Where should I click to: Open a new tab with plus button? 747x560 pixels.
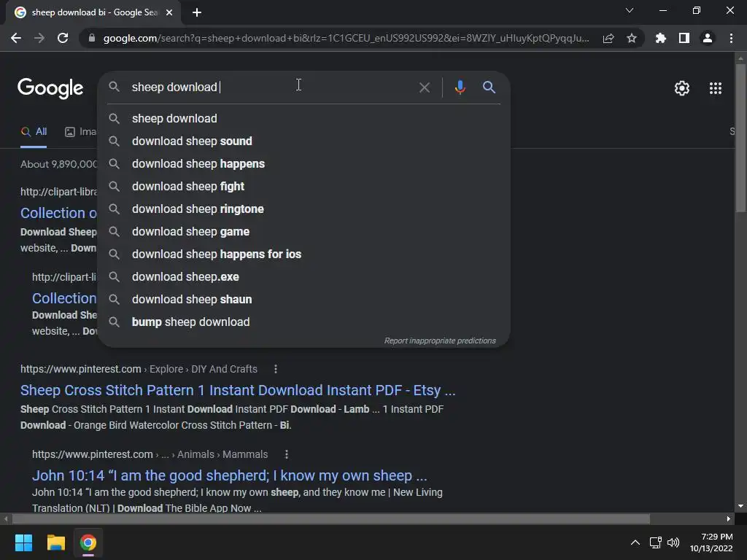[x=197, y=12]
